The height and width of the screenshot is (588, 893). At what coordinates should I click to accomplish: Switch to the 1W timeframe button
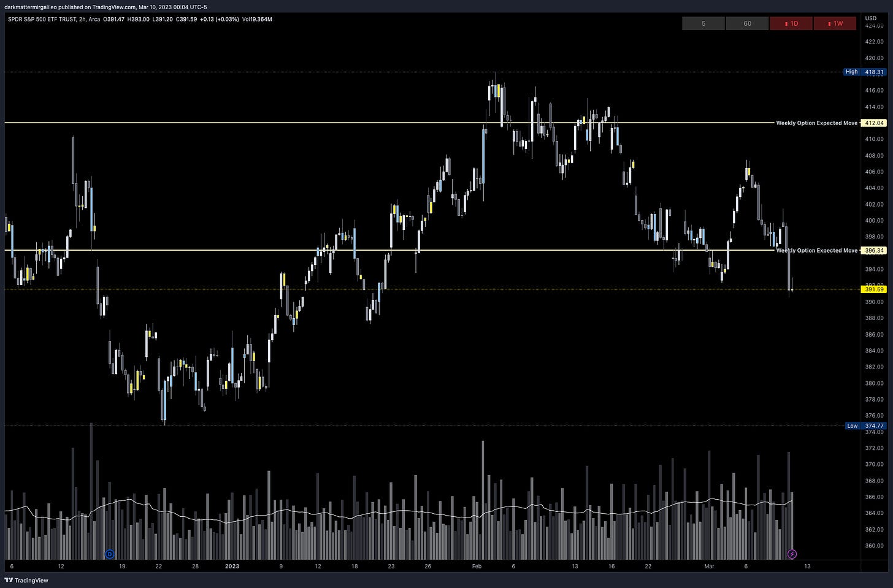(x=835, y=23)
